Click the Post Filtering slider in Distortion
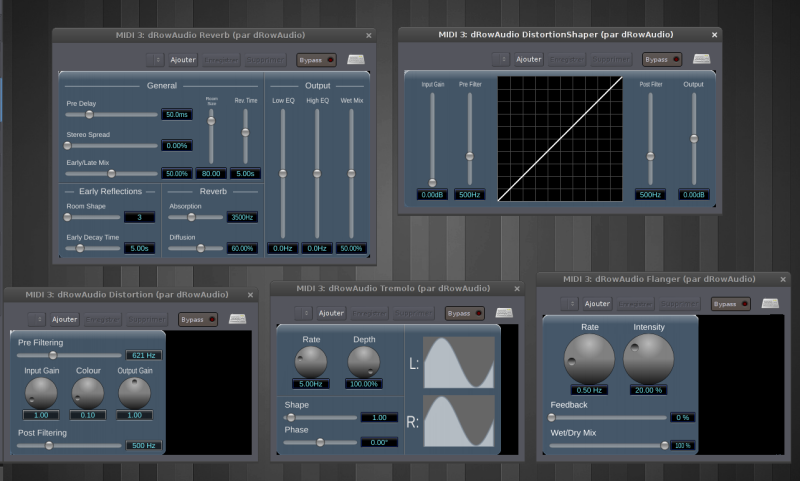Screen dimensions: 800x481 69,446
